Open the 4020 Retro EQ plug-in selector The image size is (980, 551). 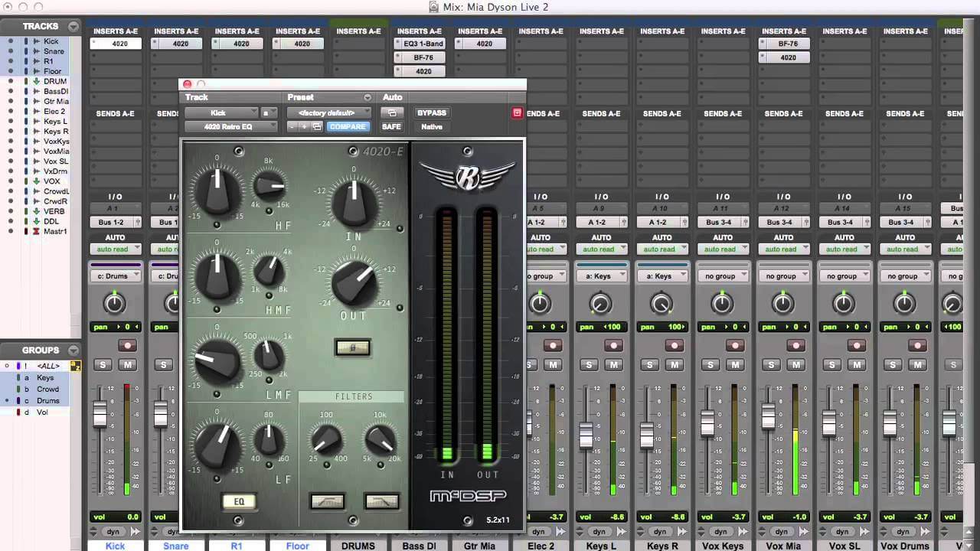230,127
